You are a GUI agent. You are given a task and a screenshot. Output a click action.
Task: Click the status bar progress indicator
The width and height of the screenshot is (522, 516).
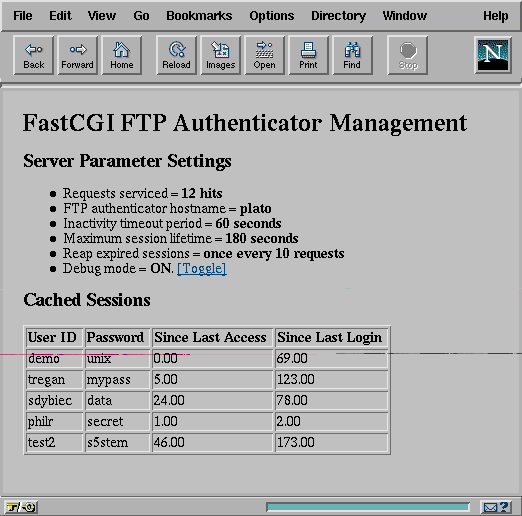pos(368,507)
